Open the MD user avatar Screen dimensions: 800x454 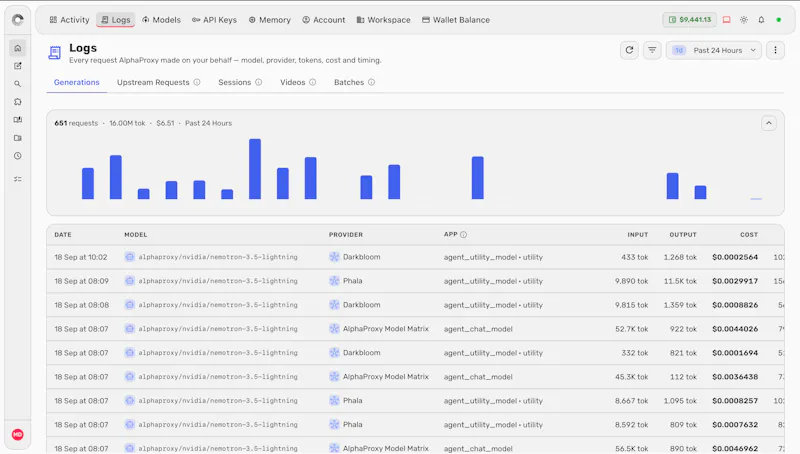18,435
